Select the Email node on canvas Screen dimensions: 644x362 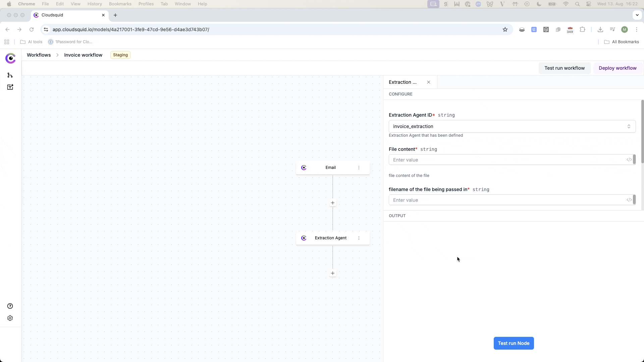330,168
